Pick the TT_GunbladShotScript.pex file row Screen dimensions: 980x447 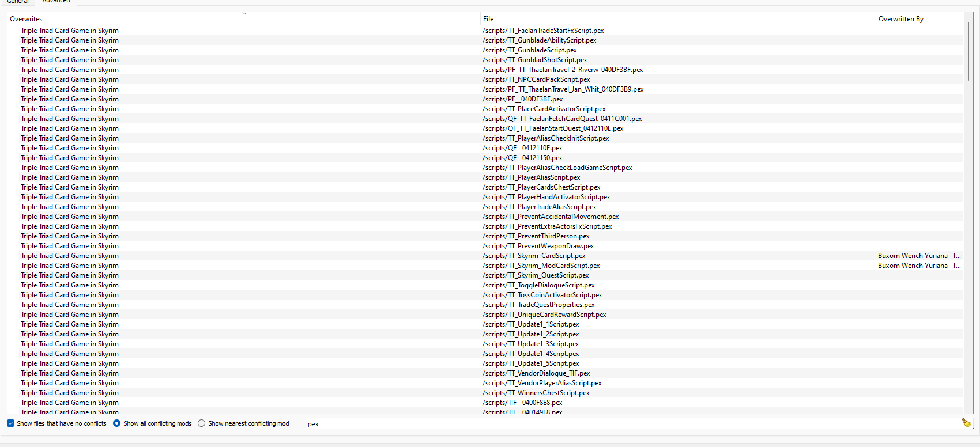tap(535, 60)
